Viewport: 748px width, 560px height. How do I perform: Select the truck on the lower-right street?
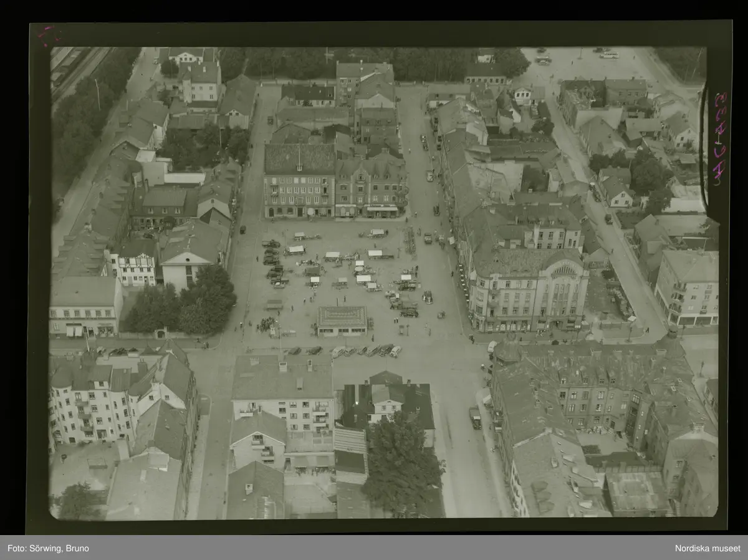click(x=476, y=417)
